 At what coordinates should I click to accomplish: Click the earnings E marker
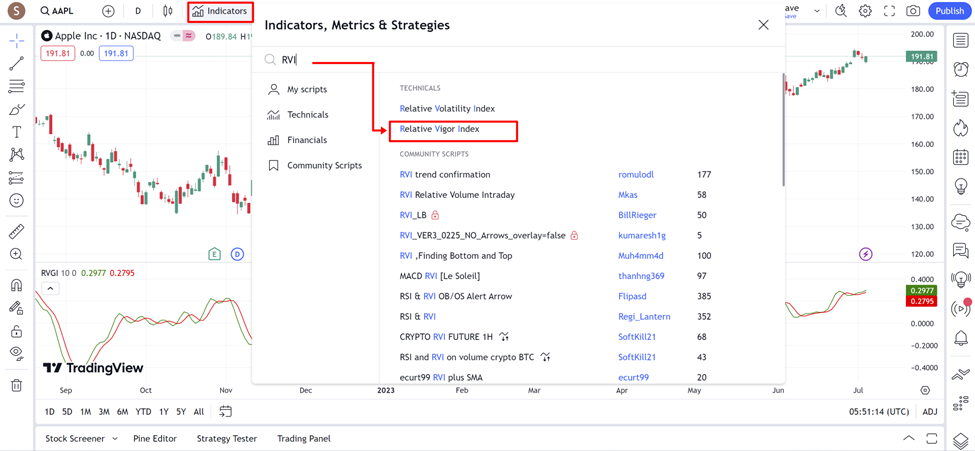[x=215, y=253]
